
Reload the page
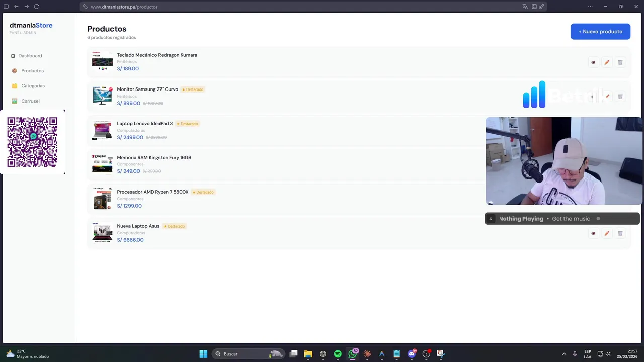tap(36, 7)
